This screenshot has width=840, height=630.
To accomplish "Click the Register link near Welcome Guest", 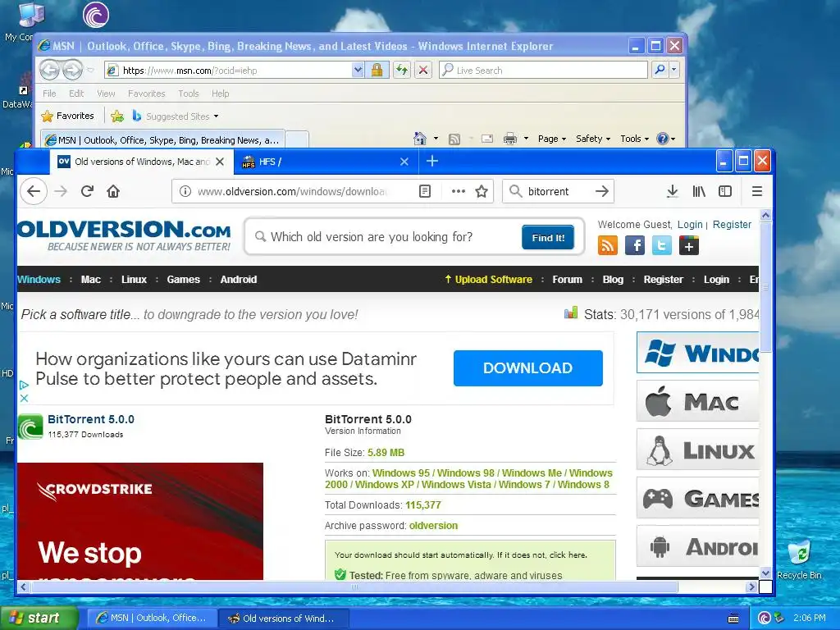I will (x=732, y=225).
